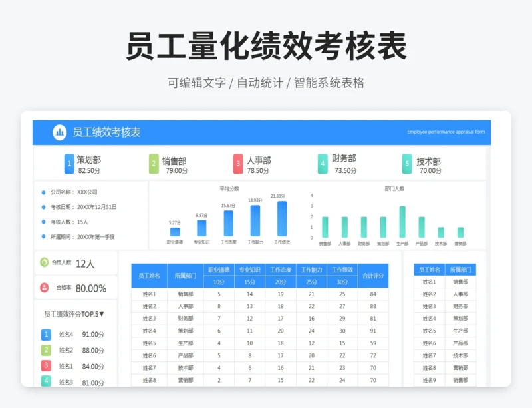Screen dimensions: 532x408
Task: Click the green circle icon beside 合格人数
Action: tap(45, 262)
